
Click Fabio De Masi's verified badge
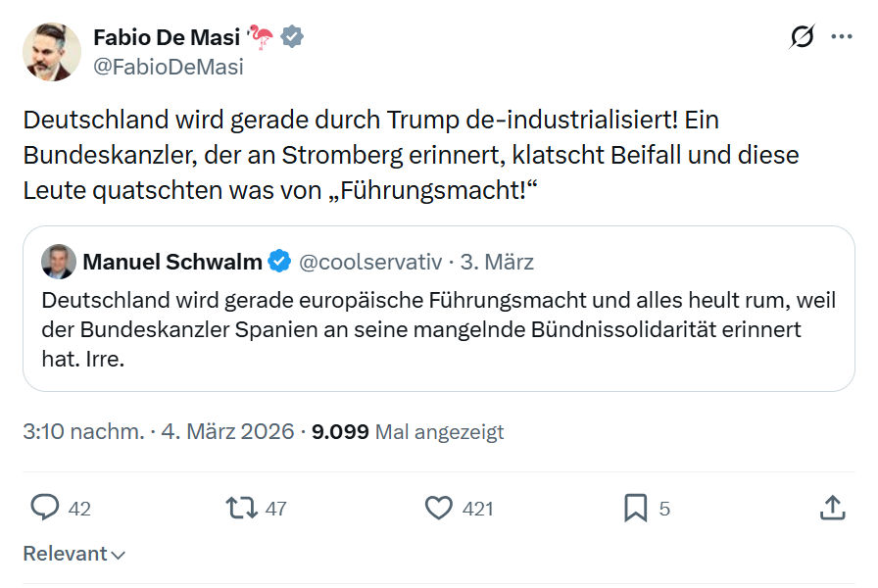pyautogui.click(x=292, y=37)
